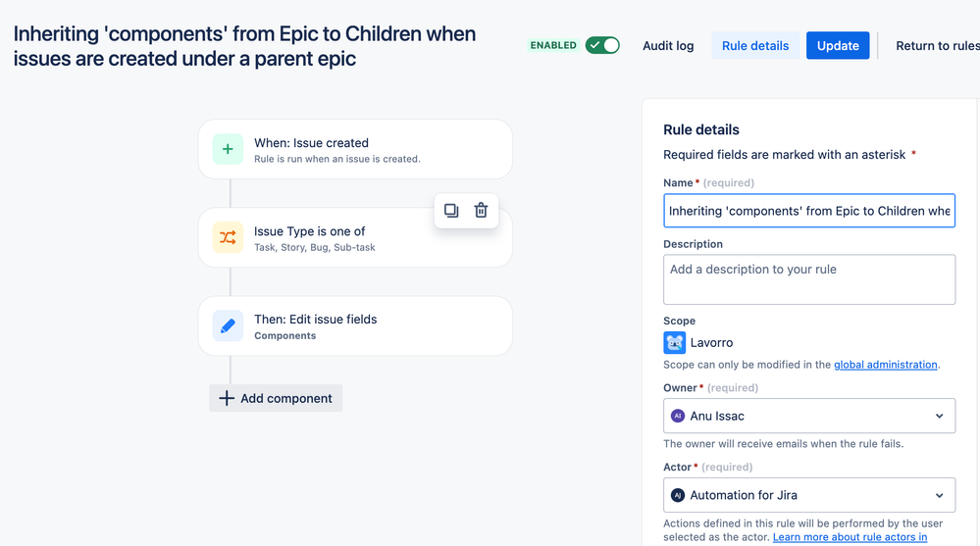Toggle the rule ENABLED switch off
Screen dimensions: 980x546
tap(602, 46)
